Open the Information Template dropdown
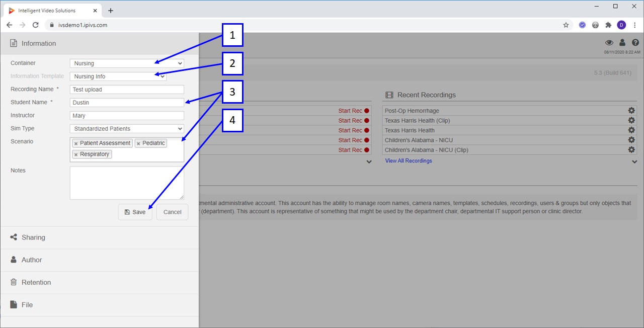Viewport: 644px width, 328px height. [118, 76]
